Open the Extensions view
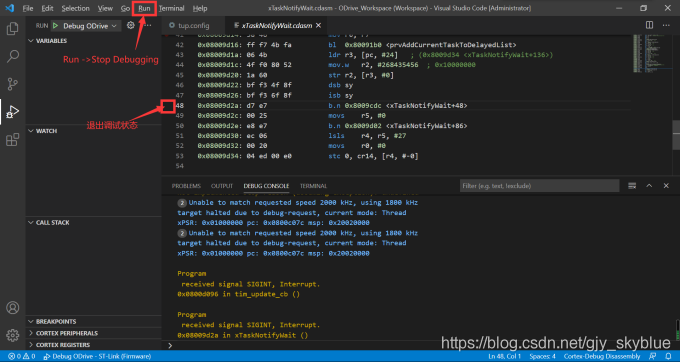The width and height of the screenshot is (681, 362). pos(13,140)
